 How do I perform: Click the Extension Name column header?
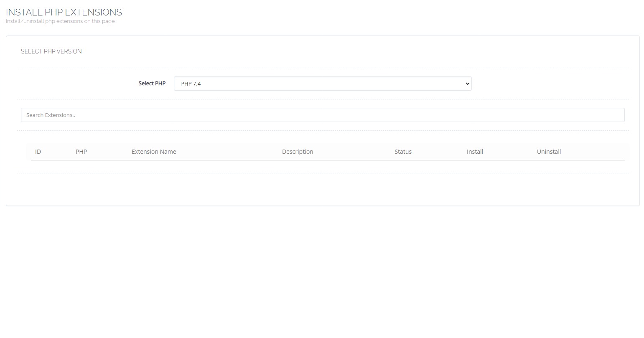coord(154,152)
